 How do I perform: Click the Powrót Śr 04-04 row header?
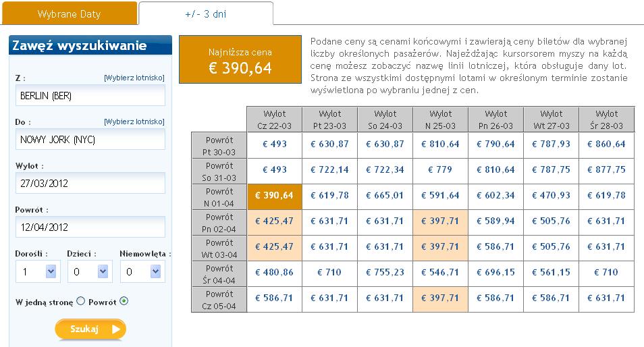219,274
